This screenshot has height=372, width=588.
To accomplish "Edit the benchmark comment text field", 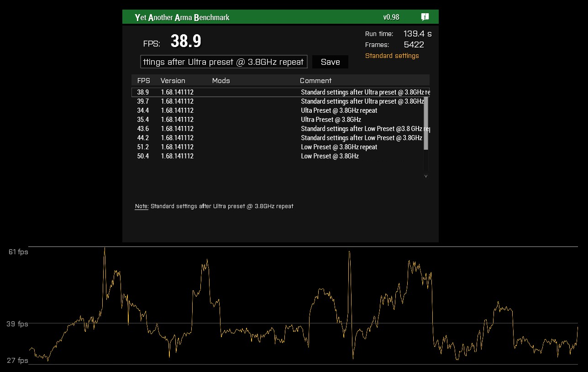I will (224, 62).
